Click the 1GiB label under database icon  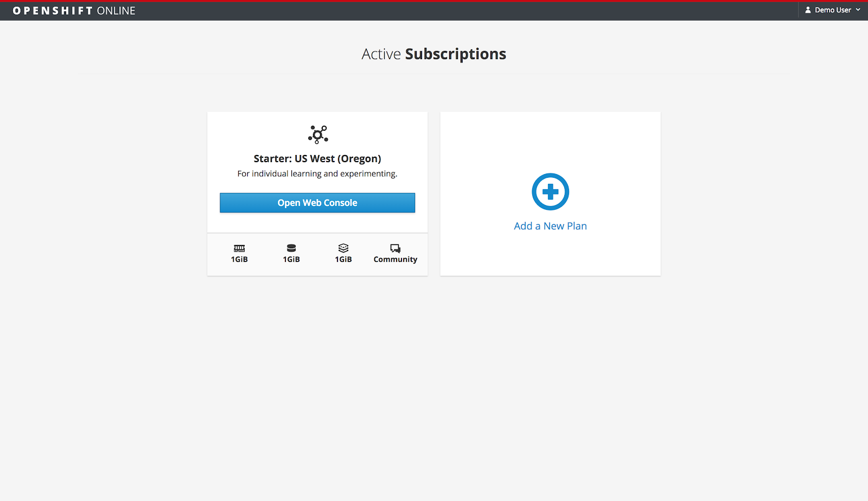(x=291, y=260)
